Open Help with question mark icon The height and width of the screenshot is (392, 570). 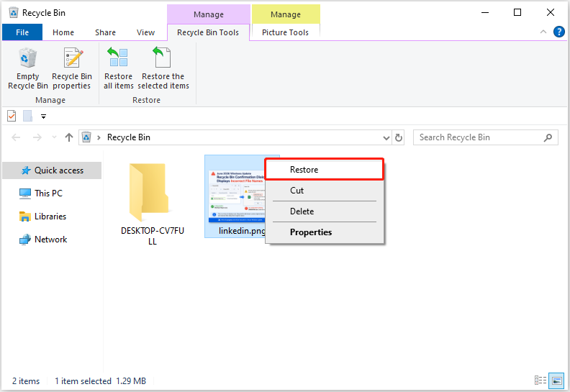(x=558, y=32)
